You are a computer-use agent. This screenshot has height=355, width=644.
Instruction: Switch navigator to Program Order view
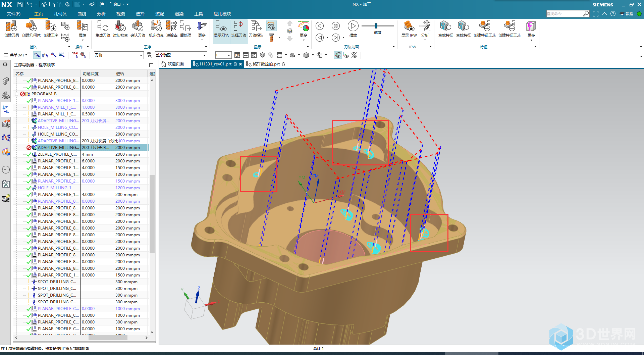click(x=37, y=55)
